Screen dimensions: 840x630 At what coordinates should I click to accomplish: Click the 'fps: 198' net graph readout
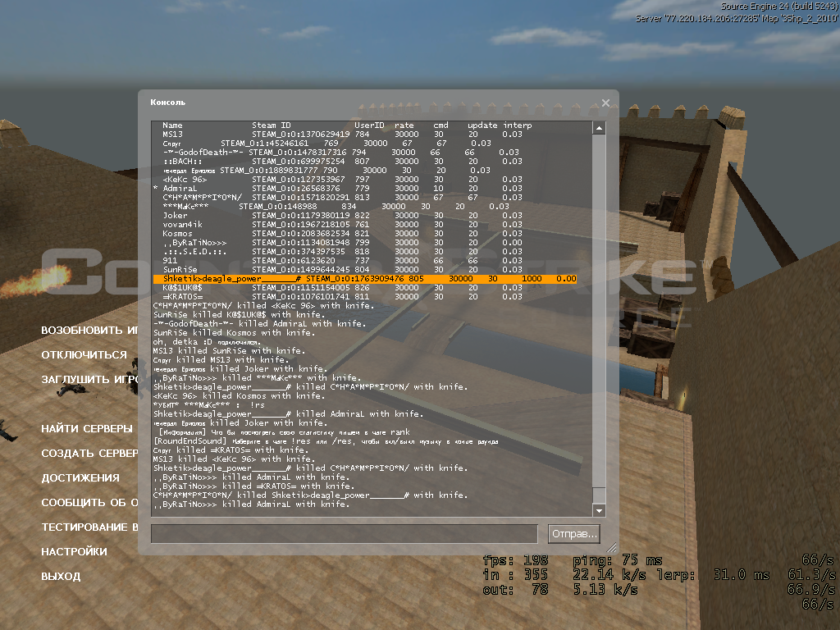coord(515,560)
